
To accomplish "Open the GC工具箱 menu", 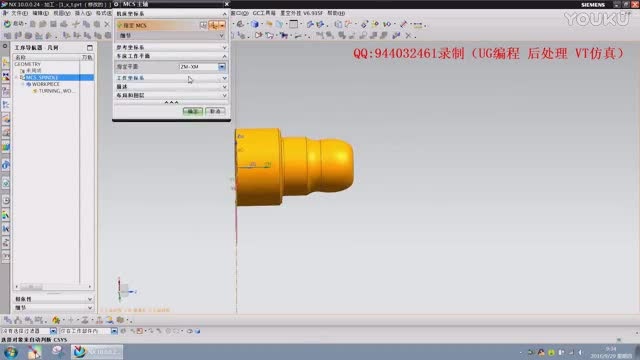I will 264,13.
